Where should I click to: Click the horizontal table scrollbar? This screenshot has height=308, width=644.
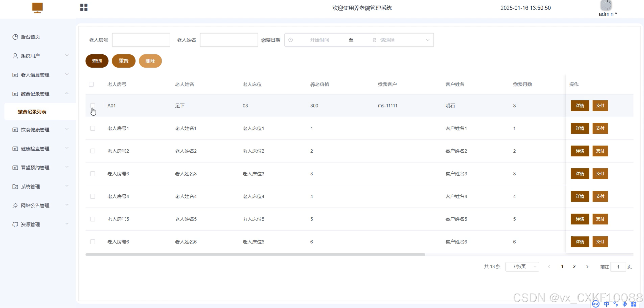click(255, 255)
